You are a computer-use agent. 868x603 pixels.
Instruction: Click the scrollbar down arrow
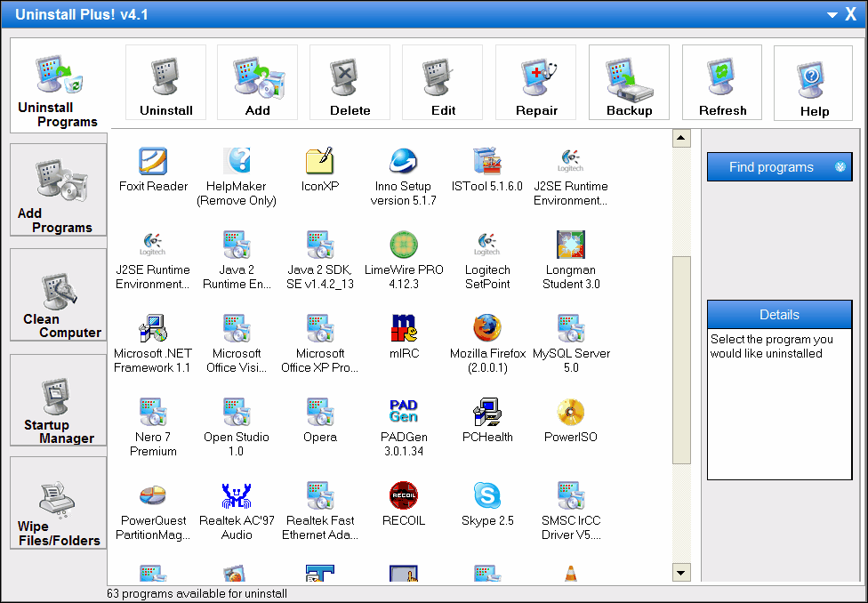[681, 573]
